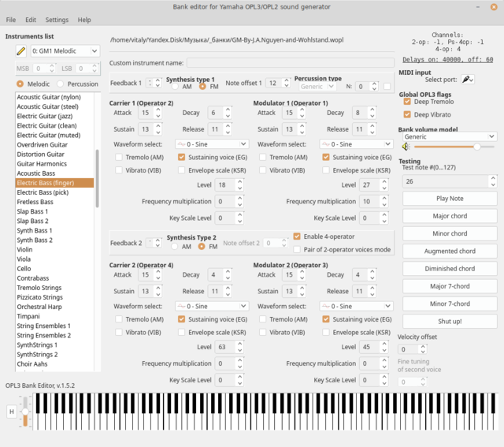Image resolution: width=504 pixels, height=447 pixels.
Task: Open Bank volume model Generic dropdown
Action: coord(450,136)
